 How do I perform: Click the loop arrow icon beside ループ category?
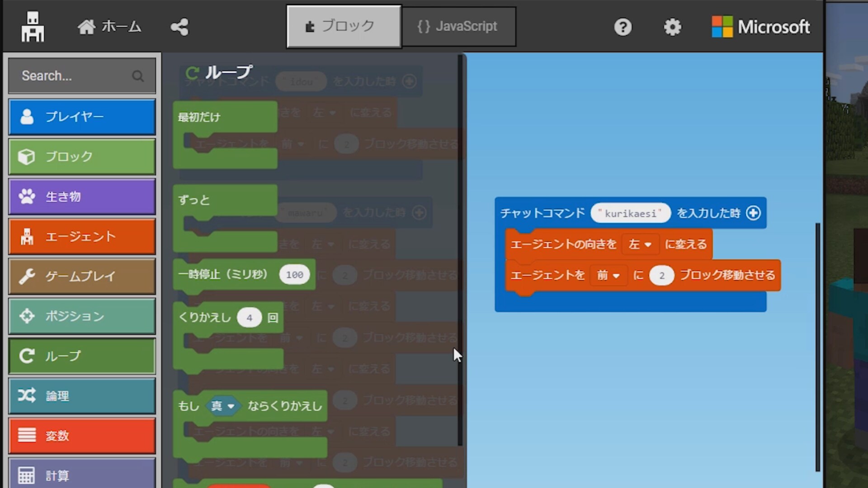click(x=27, y=356)
